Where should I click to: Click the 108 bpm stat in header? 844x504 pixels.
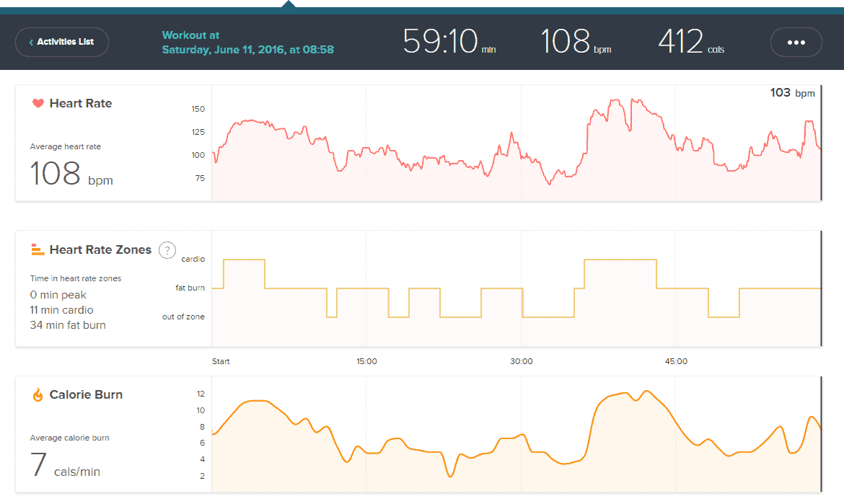pyautogui.click(x=576, y=42)
